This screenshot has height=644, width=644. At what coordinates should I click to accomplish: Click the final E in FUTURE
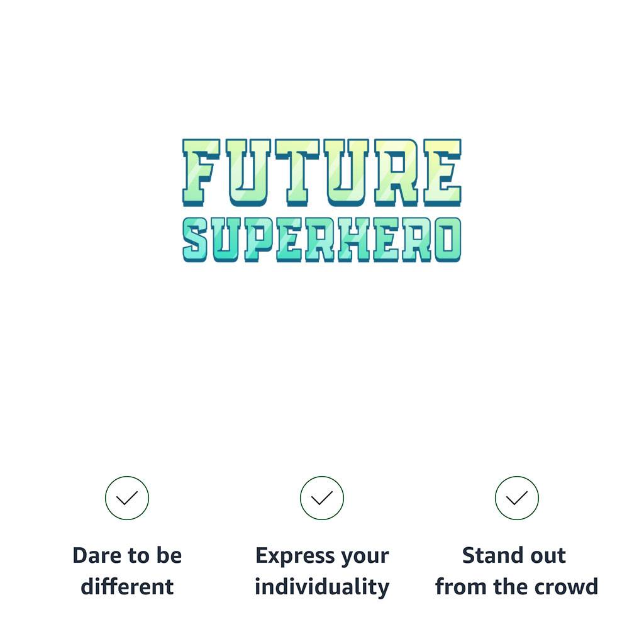click(x=441, y=172)
